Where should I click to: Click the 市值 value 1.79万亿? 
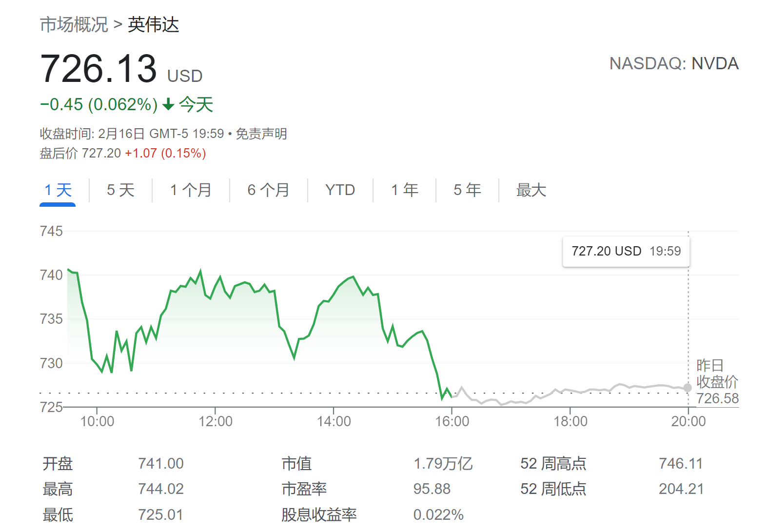[443, 463]
